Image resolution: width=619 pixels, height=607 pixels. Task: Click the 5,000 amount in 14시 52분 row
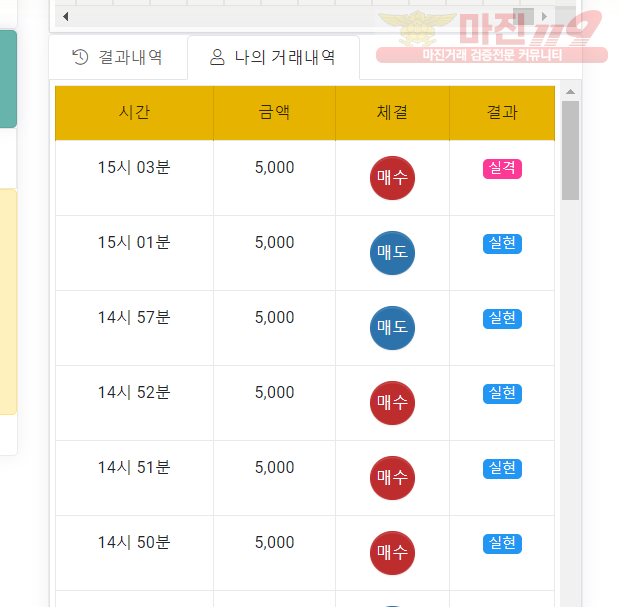(274, 393)
